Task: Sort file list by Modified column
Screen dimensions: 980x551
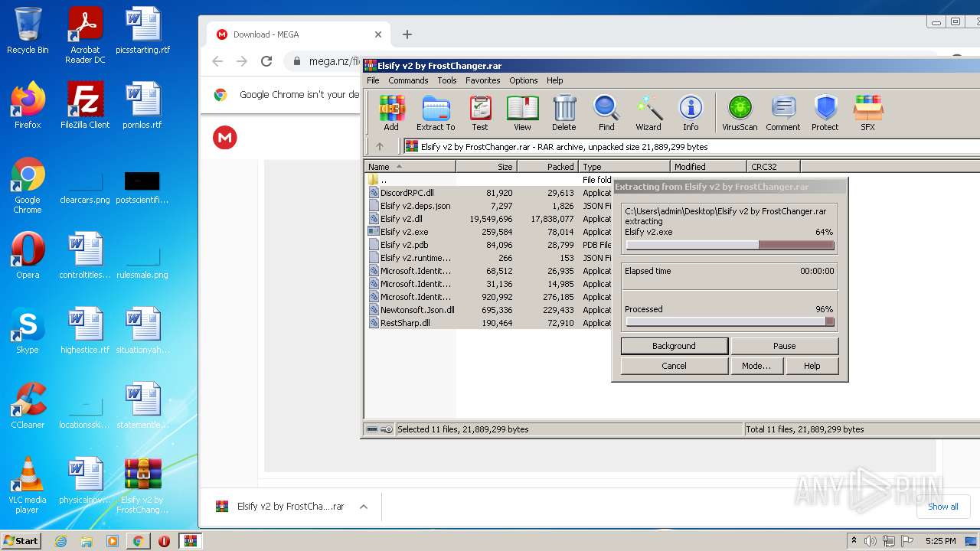Action: click(x=709, y=166)
